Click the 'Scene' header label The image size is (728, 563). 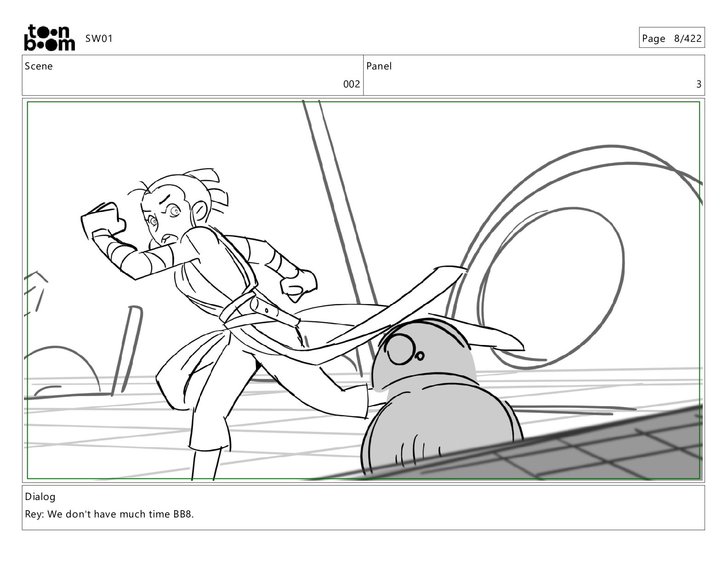39,66
